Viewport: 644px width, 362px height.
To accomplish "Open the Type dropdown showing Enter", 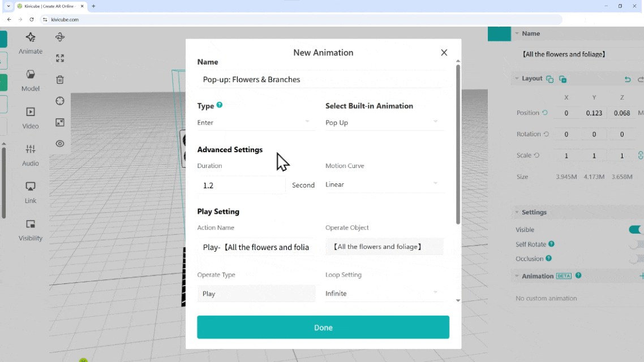I will (255, 122).
